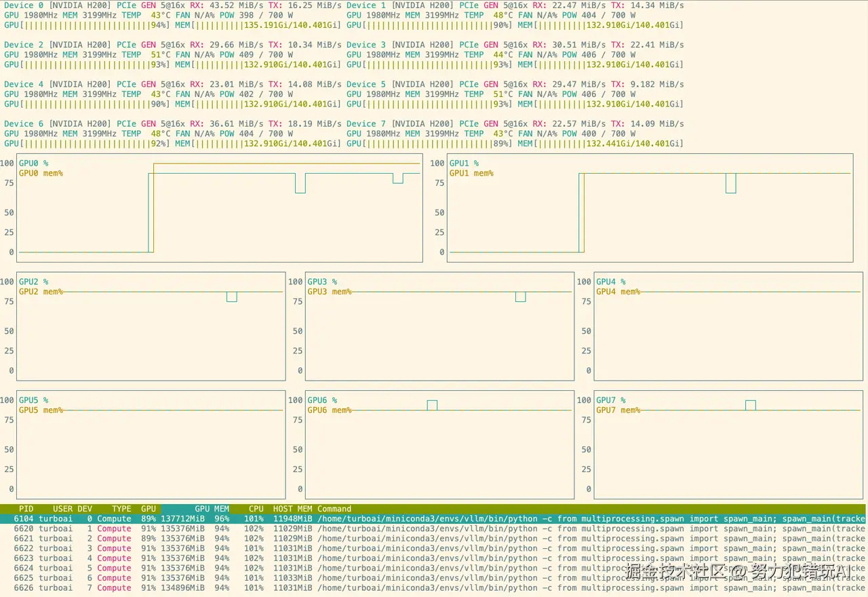This screenshot has width=868, height=597.
Task: Click the GPU memory value 137712MiB
Action: (x=182, y=519)
